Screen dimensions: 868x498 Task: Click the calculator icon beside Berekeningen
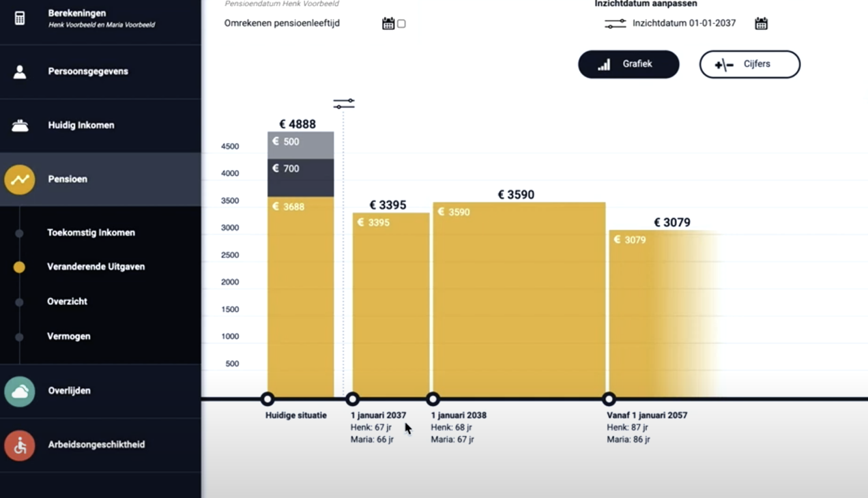(x=20, y=18)
